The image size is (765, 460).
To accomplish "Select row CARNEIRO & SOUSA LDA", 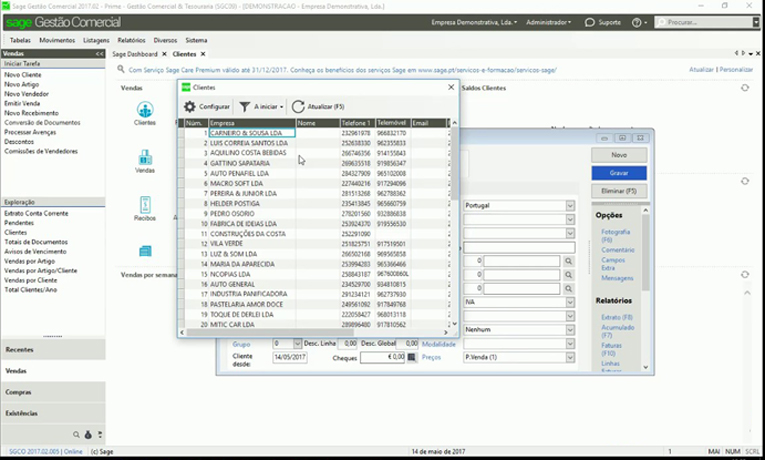I will click(315, 133).
